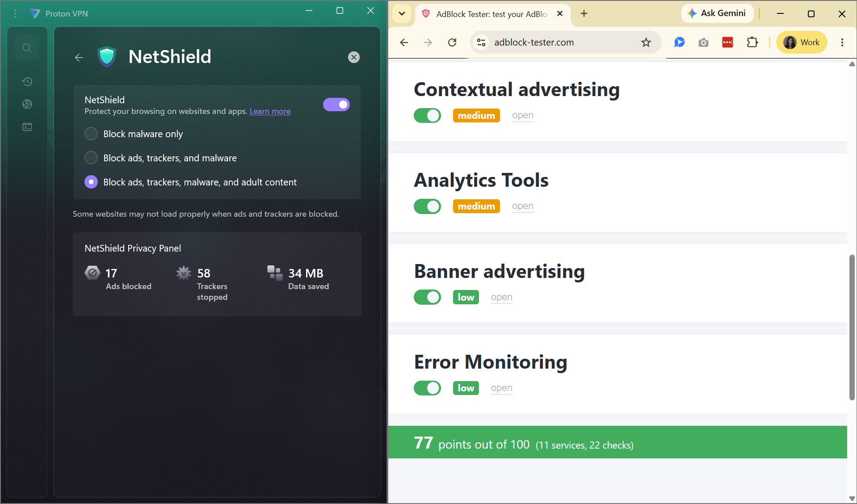
Task: Open the countries globe icon in the sidebar
Action: pyautogui.click(x=27, y=104)
